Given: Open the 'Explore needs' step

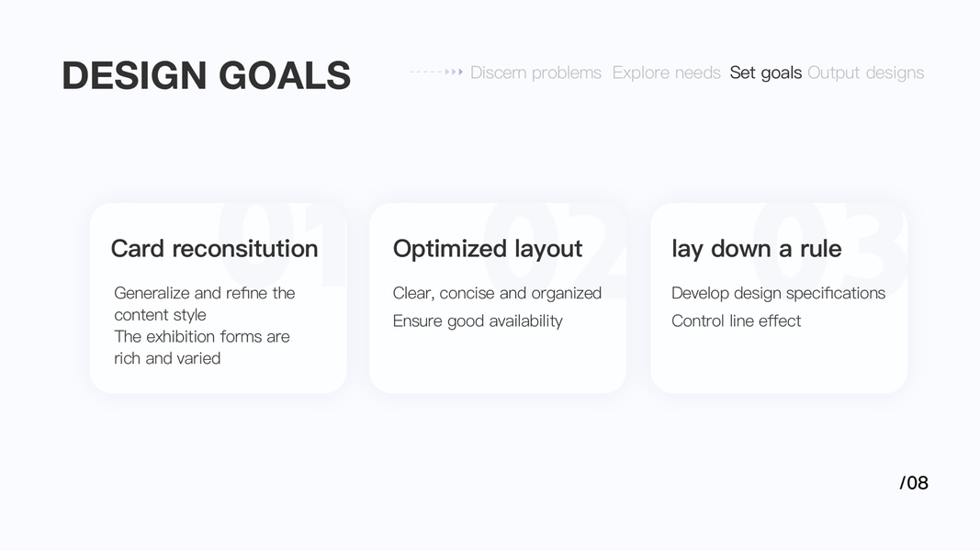Looking at the screenshot, I should 666,73.
